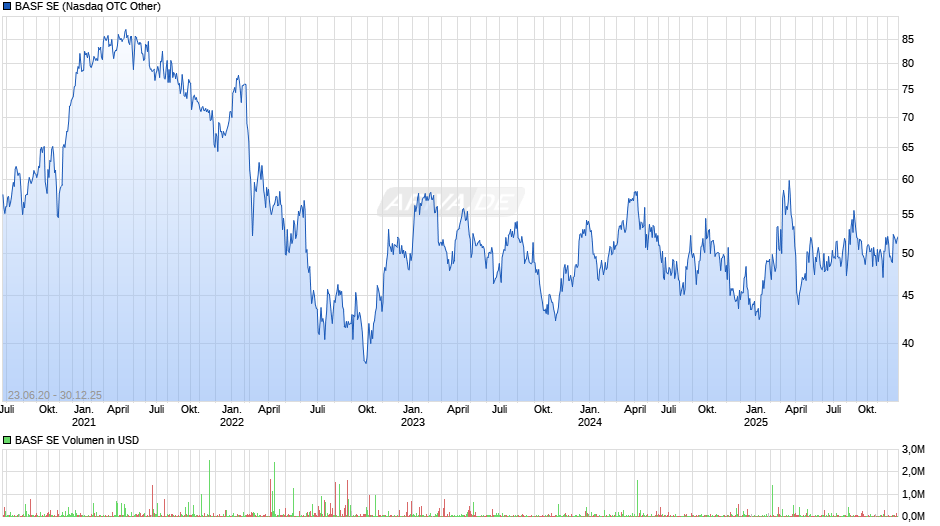Click the 2023 year label on time axis
Screen dimensions: 940x526
[x=412, y=422]
